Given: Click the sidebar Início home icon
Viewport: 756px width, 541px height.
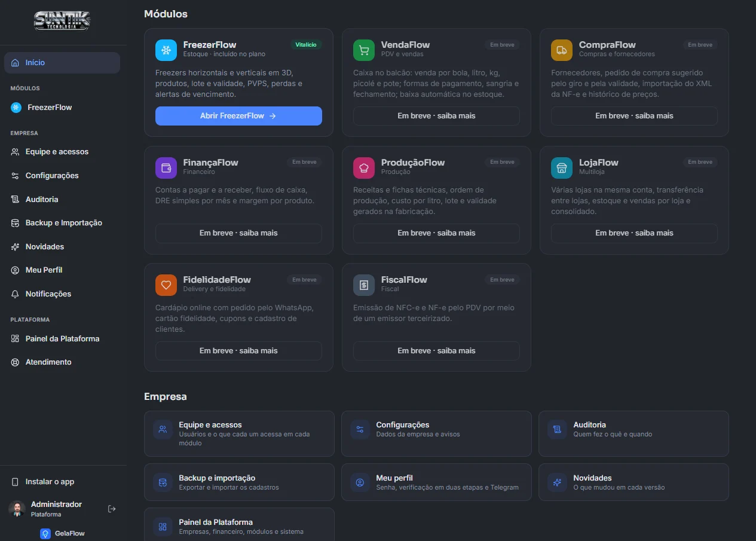Looking at the screenshot, I should [15, 63].
